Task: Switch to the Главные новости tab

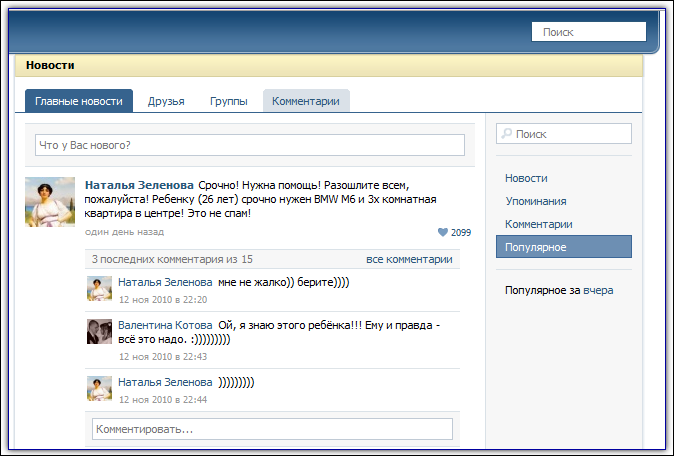Action: point(79,101)
